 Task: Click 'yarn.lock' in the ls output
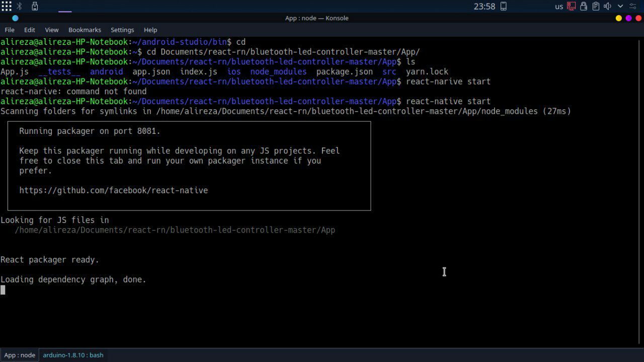click(x=427, y=71)
